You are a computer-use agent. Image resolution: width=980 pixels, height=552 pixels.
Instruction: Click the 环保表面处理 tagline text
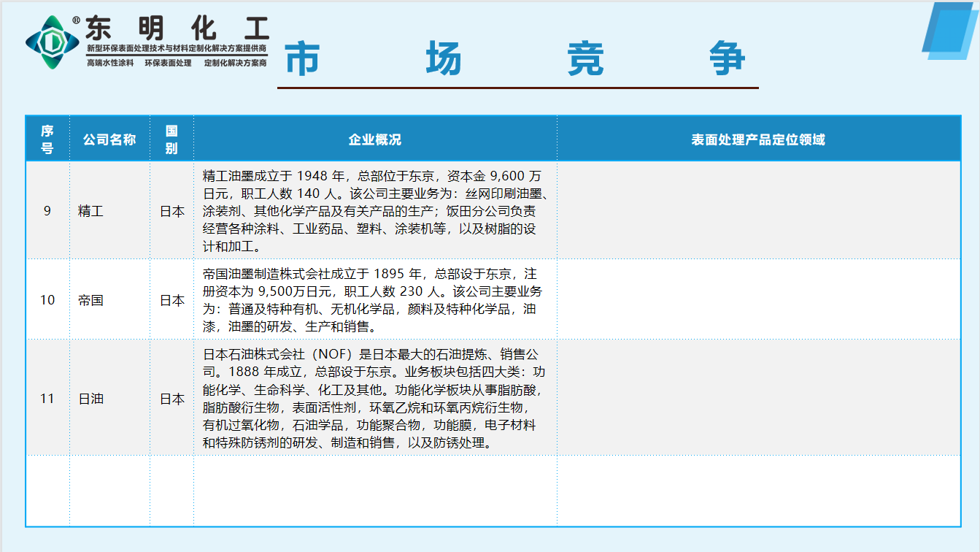tap(168, 63)
